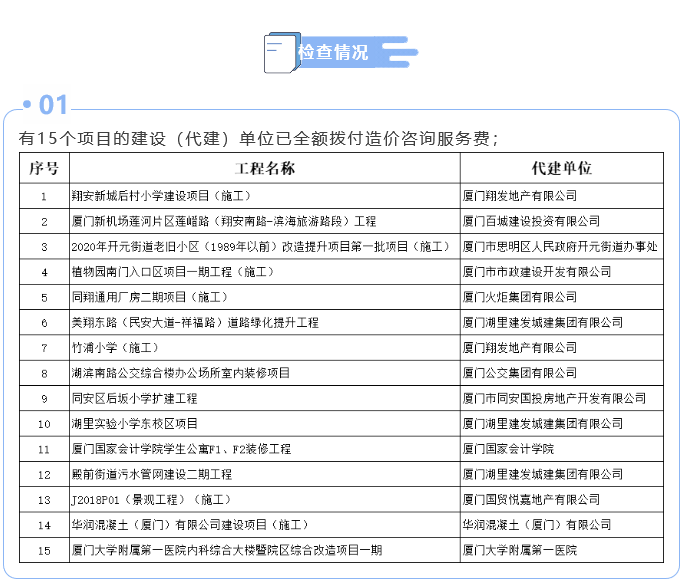688x587 pixels.
Task: Select 美翔东路 道路绿化提升工程 cell
Action: click(x=265, y=323)
